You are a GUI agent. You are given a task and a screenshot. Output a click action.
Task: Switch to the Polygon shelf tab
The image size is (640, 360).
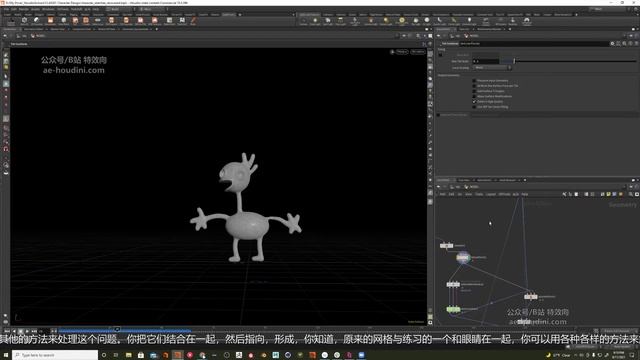tap(39, 15)
